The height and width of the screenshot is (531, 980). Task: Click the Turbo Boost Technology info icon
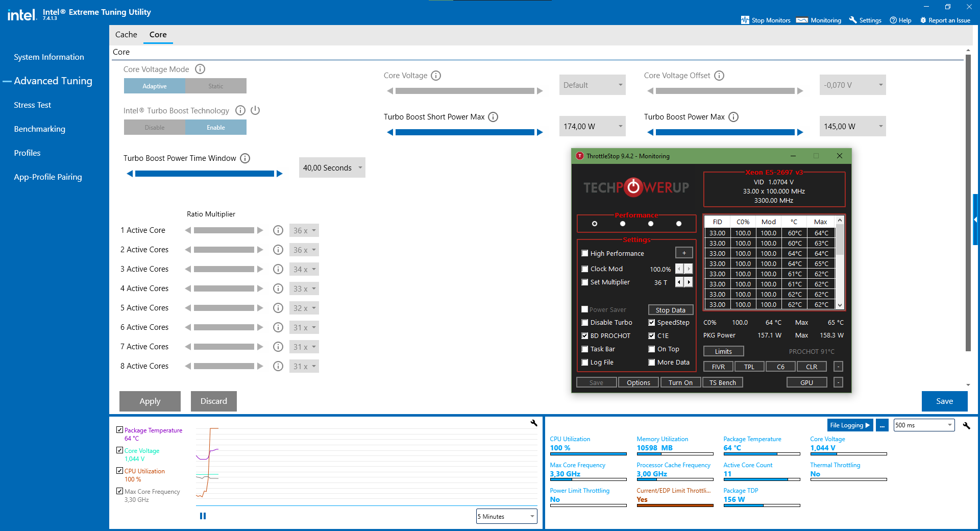pos(240,110)
